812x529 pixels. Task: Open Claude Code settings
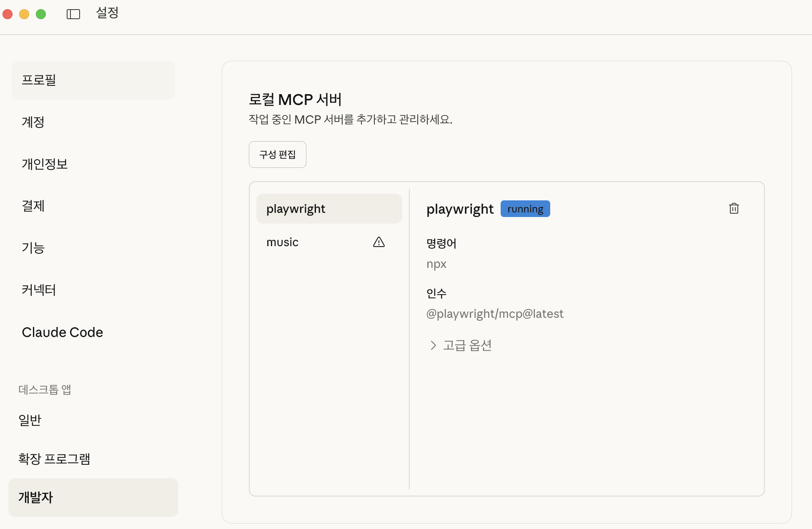point(93,332)
